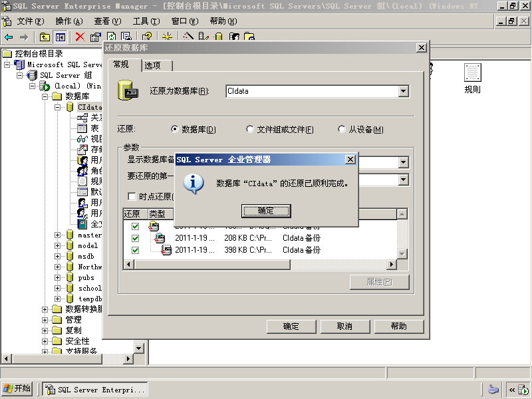Open the 查看(V) menu
The width and height of the screenshot is (532, 399).
[108, 21]
